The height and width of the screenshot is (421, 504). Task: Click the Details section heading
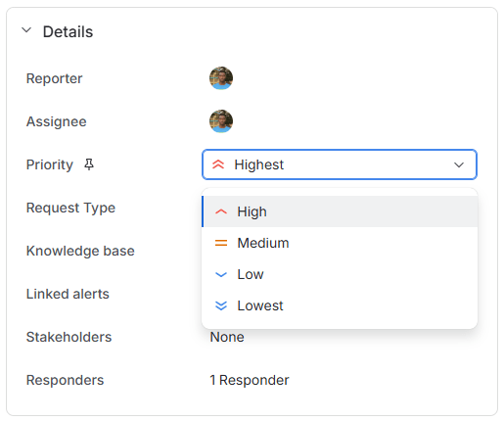coord(68,32)
